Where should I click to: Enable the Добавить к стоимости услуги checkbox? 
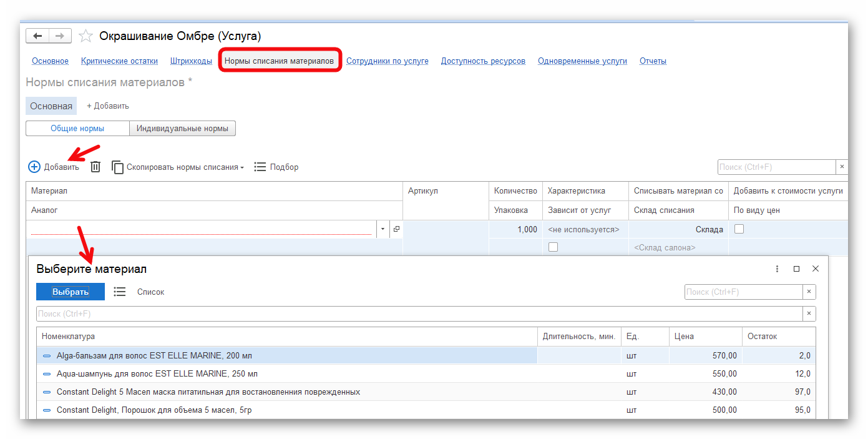coord(739,229)
